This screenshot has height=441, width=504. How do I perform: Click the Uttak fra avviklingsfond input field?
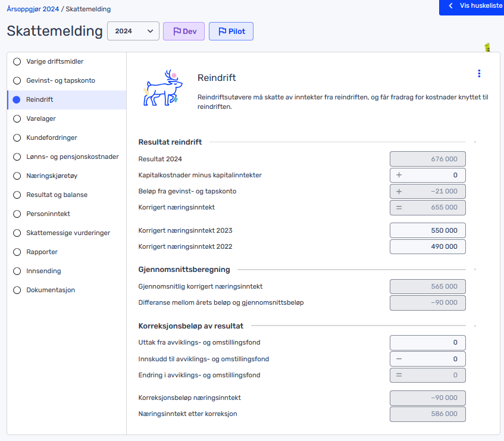pyautogui.click(x=427, y=343)
